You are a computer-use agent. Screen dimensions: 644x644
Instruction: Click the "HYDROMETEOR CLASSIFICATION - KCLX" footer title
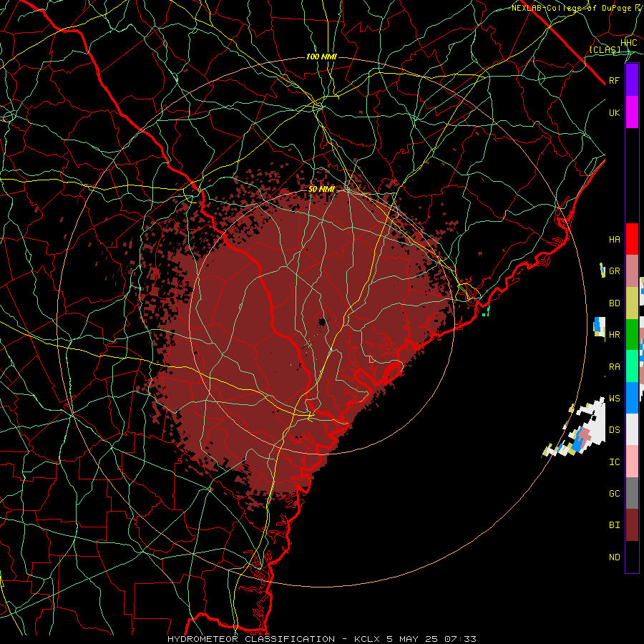[273, 639]
